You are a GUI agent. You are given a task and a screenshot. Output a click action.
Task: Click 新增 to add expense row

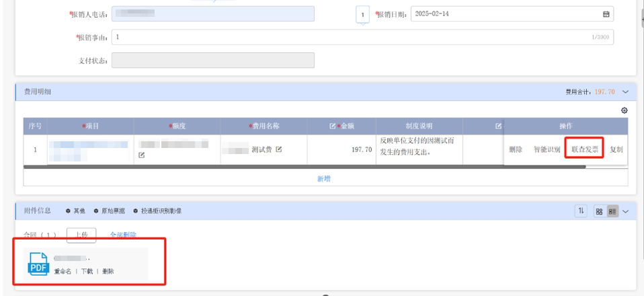click(323, 178)
